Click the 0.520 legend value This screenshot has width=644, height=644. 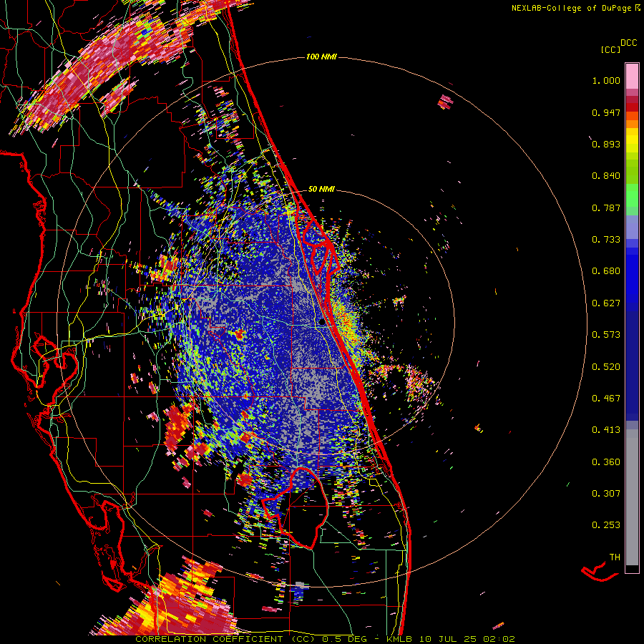coord(606,367)
